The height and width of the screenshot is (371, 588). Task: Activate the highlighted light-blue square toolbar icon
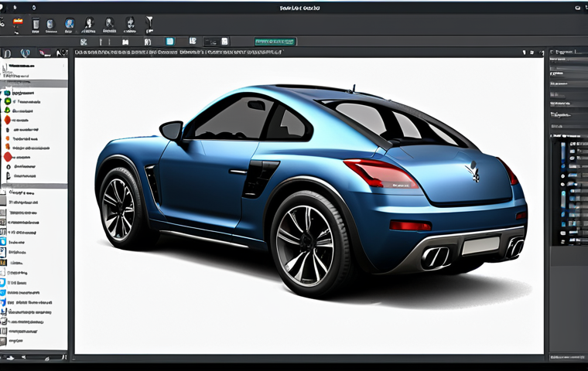(170, 41)
